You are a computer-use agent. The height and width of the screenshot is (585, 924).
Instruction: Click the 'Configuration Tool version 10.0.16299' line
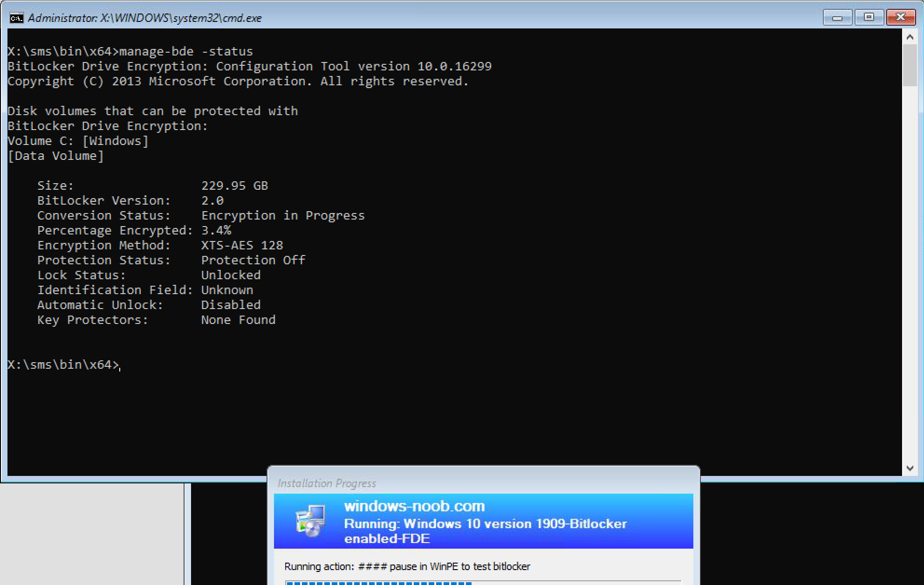click(x=250, y=66)
